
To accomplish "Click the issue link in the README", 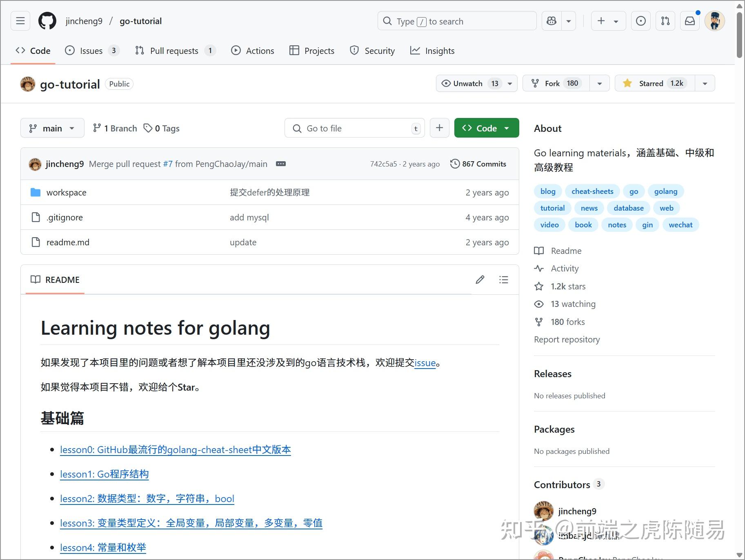I will 425,363.
